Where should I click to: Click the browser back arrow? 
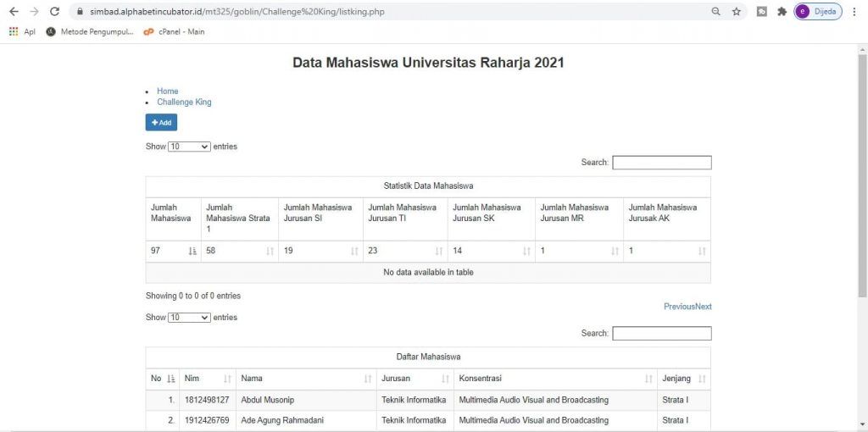tap(13, 12)
